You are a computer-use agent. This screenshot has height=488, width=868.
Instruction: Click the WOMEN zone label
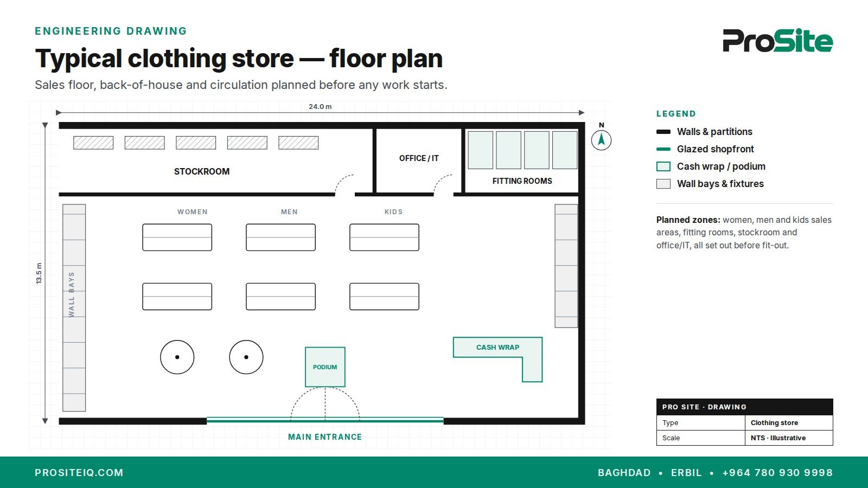[x=193, y=212]
